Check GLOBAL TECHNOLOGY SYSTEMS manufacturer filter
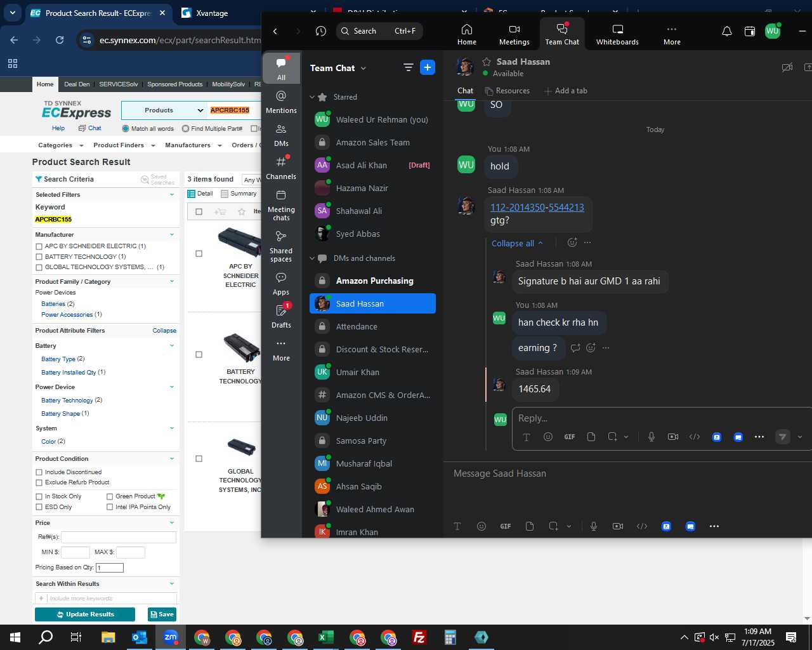This screenshot has width=812, height=650. pos(39,267)
